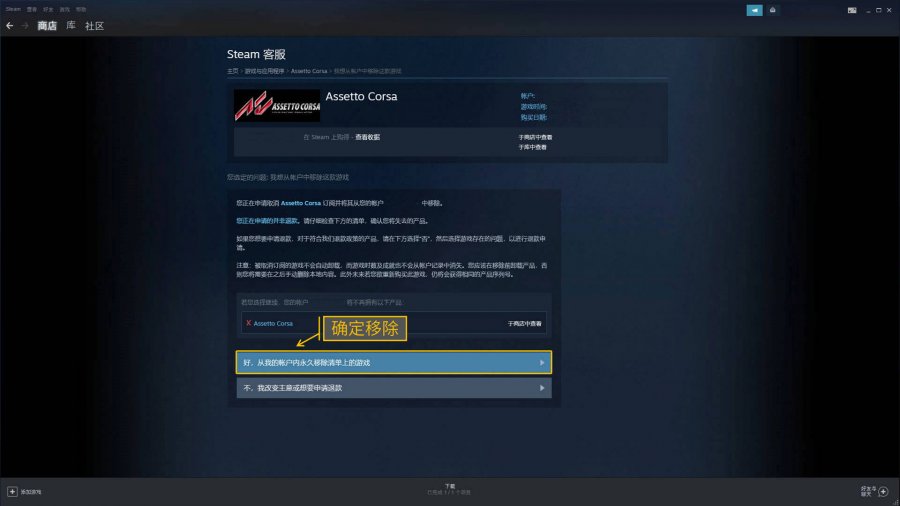Click 查看收据 link
The width and height of the screenshot is (900, 506).
click(367, 137)
